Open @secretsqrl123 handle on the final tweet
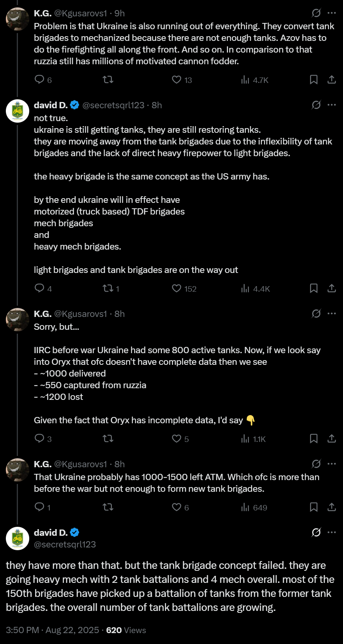 coord(65,544)
